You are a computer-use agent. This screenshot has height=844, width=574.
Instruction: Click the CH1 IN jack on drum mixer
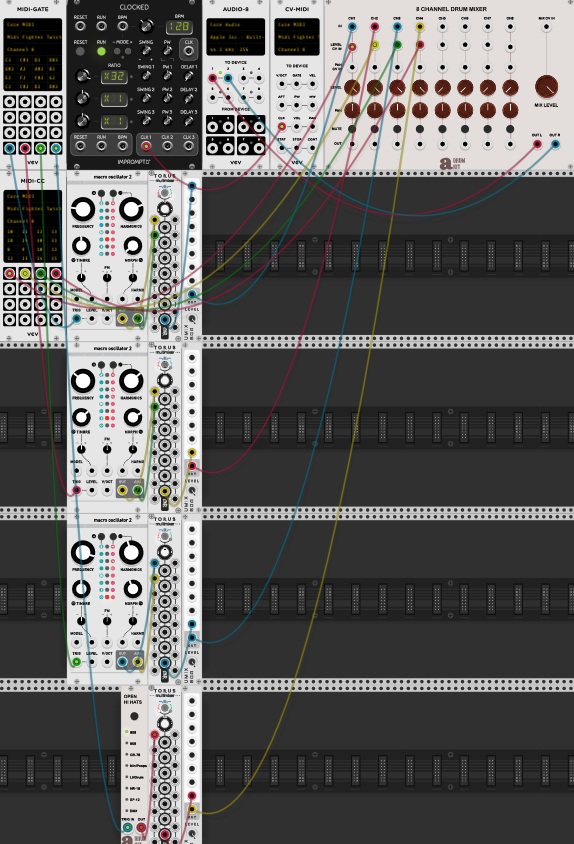(352, 26)
